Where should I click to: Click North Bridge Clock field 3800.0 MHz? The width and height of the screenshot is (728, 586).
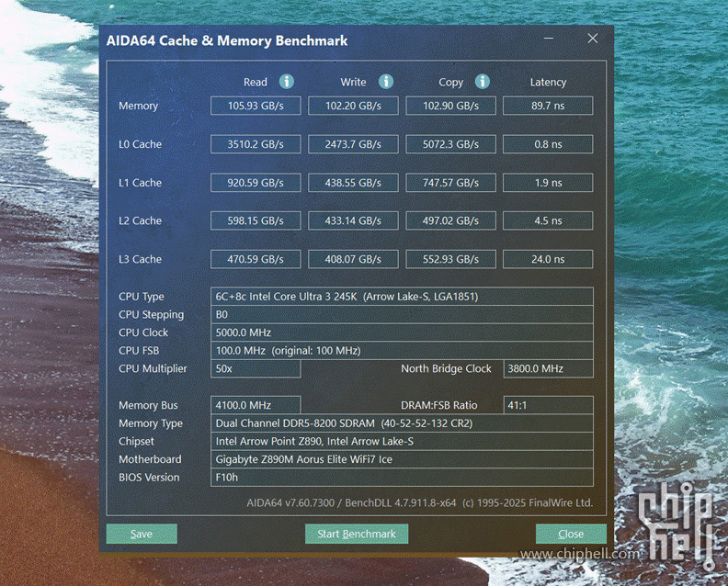coord(549,369)
